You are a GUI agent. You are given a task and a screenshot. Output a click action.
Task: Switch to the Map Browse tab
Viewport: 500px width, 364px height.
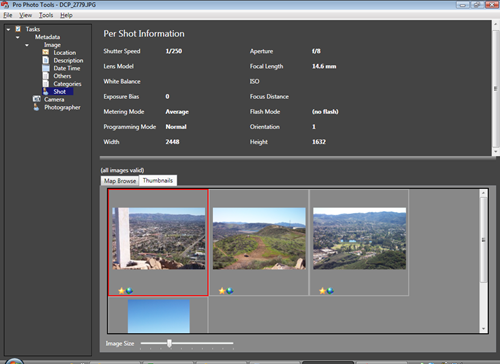coord(120,181)
